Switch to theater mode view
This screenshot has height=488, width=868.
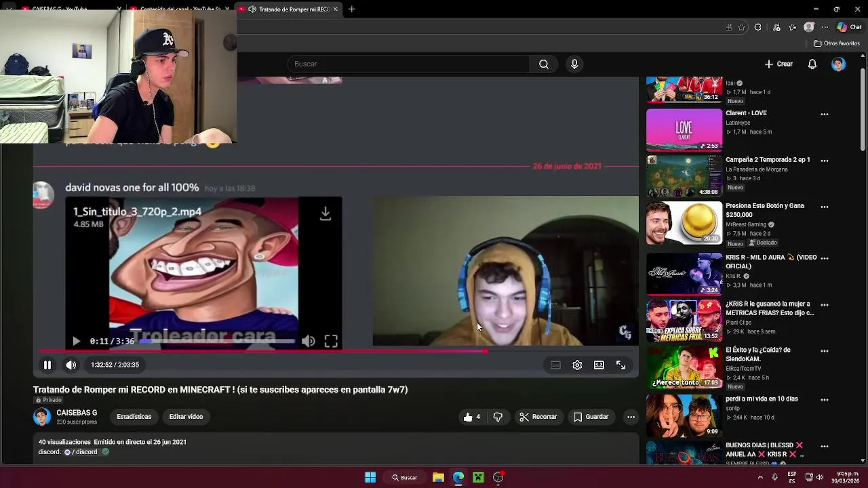(x=599, y=365)
